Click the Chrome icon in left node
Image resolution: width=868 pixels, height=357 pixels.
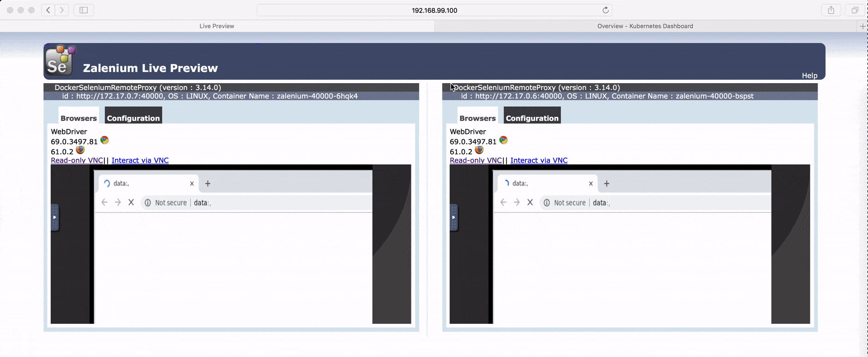[104, 140]
